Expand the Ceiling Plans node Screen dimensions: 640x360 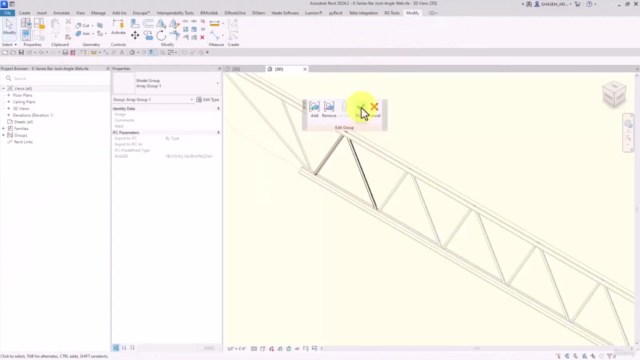pos(9,102)
